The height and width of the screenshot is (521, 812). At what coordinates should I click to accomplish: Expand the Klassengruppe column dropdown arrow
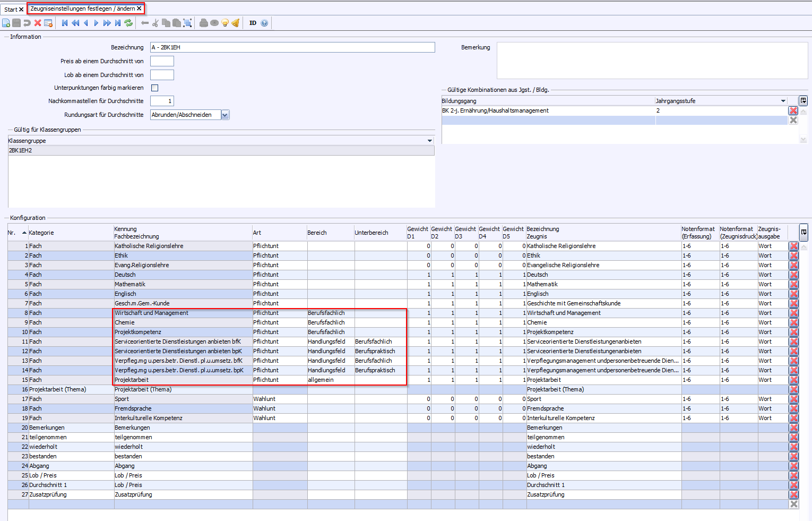pyautogui.click(x=429, y=141)
